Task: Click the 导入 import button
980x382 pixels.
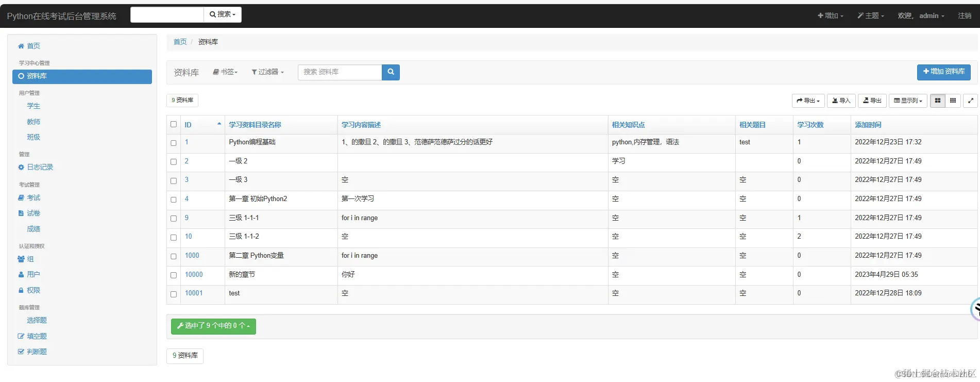Action: (x=841, y=101)
